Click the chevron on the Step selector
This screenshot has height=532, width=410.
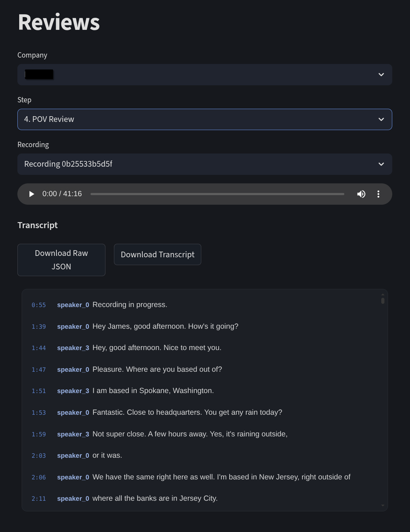pos(381,119)
